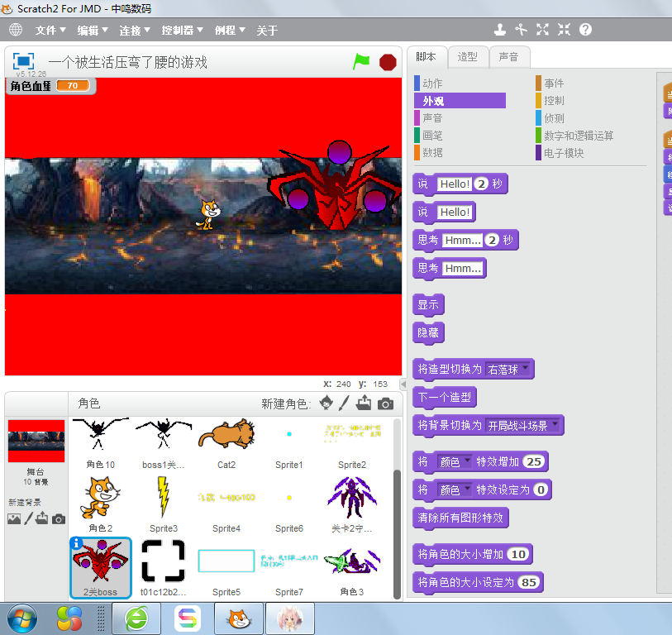Click the globe language icon
This screenshot has height=635, width=672.
click(x=16, y=30)
